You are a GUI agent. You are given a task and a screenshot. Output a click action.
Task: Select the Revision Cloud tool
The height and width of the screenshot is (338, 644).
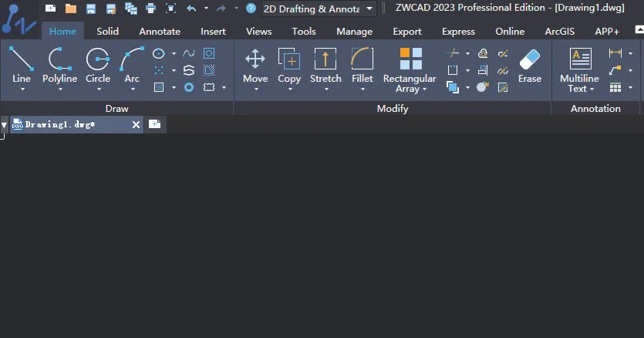(x=209, y=87)
